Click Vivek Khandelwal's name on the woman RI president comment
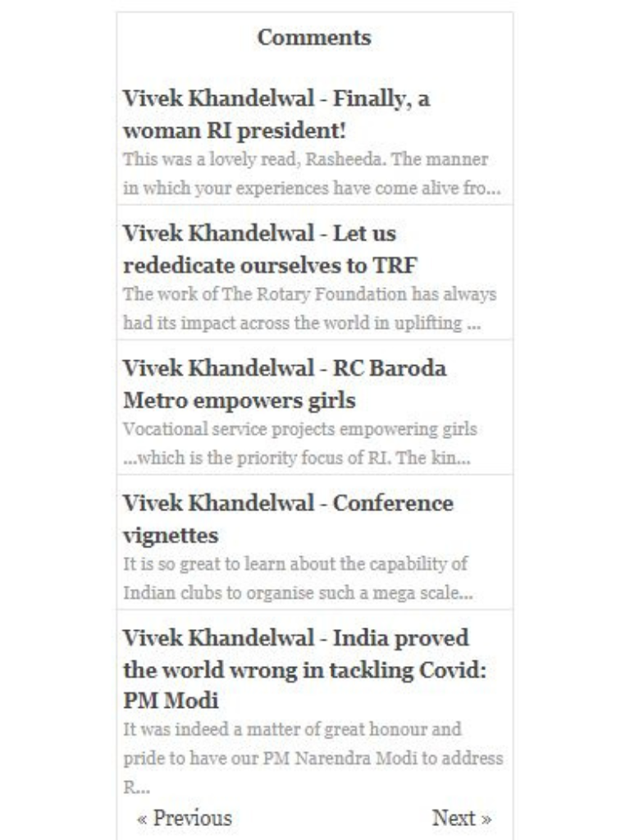This screenshot has width=630, height=840. pyautogui.click(x=218, y=98)
